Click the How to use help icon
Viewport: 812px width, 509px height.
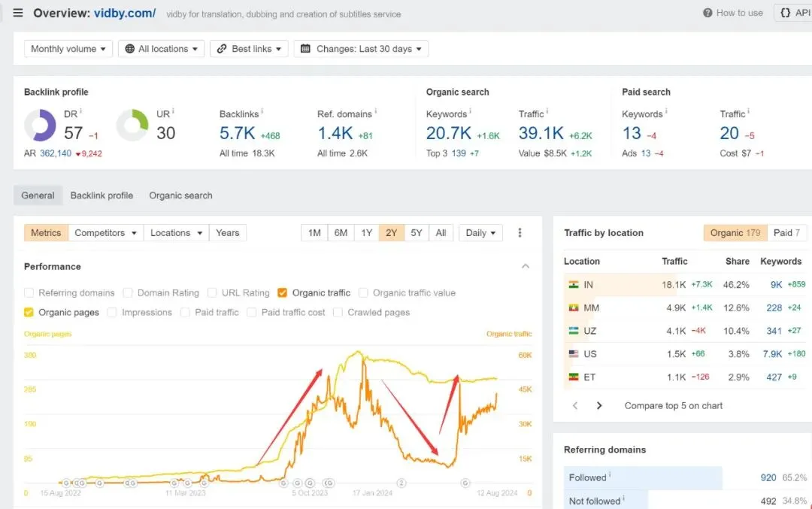tap(707, 13)
